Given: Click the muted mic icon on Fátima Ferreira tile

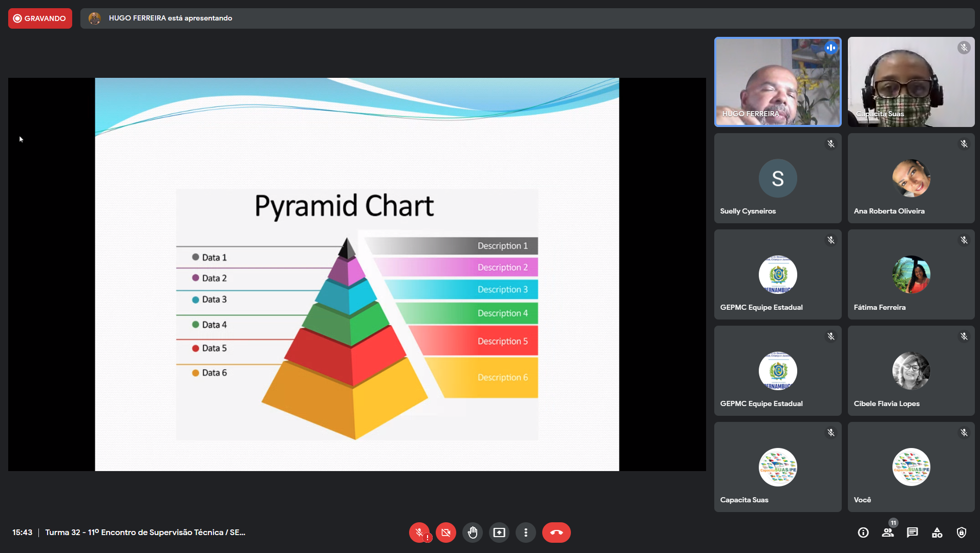Looking at the screenshot, I should pyautogui.click(x=964, y=240).
